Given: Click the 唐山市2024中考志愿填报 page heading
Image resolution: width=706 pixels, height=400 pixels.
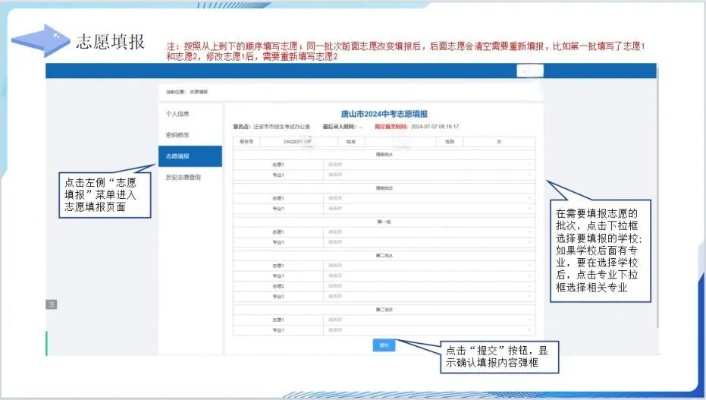Looking at the screenshot, I should [x=384, y=114].
